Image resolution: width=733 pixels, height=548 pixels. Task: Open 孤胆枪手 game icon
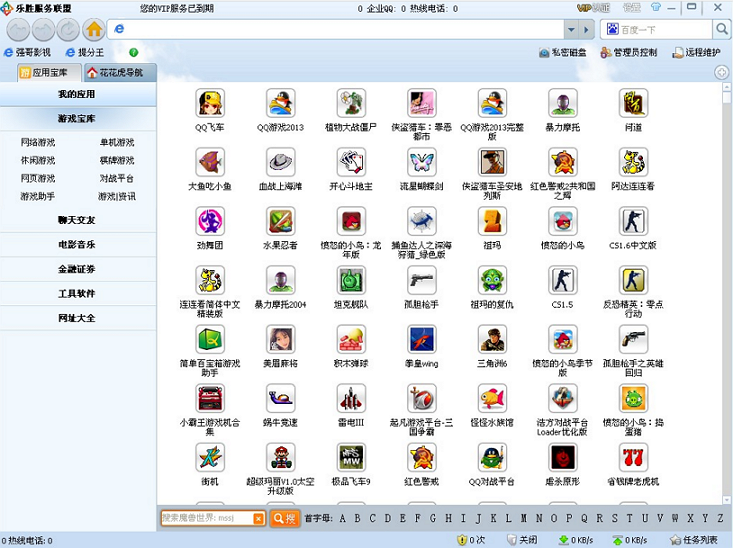422,280
